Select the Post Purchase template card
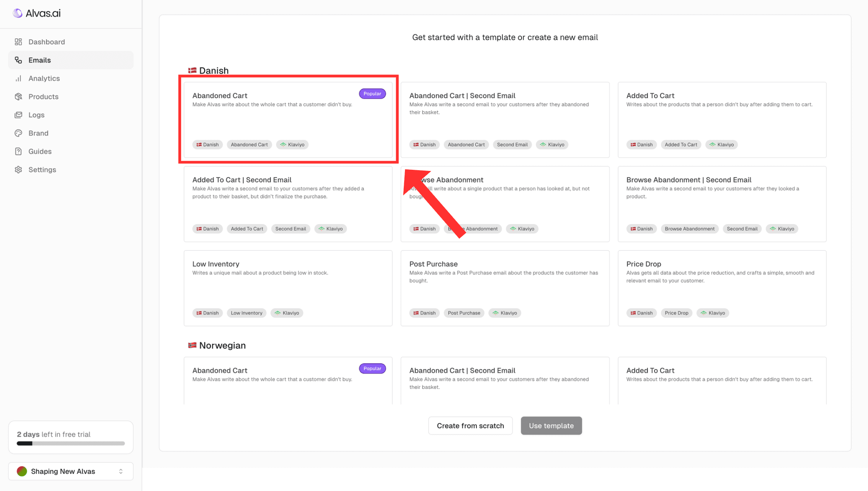868x491 pixels. pyautogui.click(x=505, y=288)
